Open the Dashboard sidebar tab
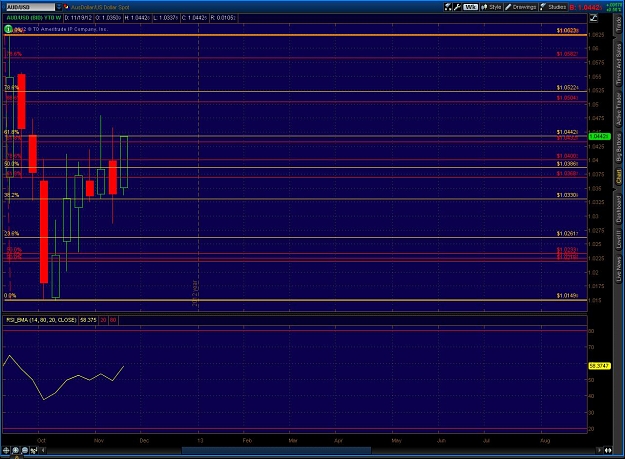Screen dimensions: 625x459 click(x=618, y=210)
